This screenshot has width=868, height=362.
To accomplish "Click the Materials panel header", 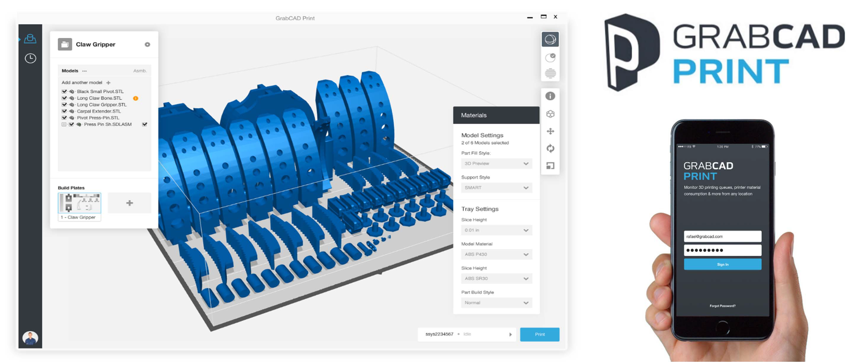I will coord(496,115).
